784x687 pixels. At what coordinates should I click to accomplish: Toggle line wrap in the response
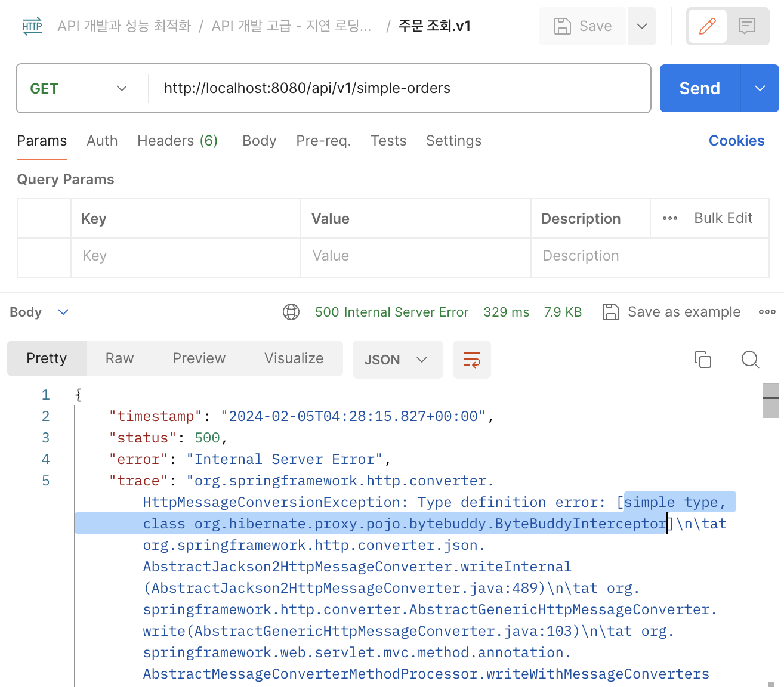[472, 360]
